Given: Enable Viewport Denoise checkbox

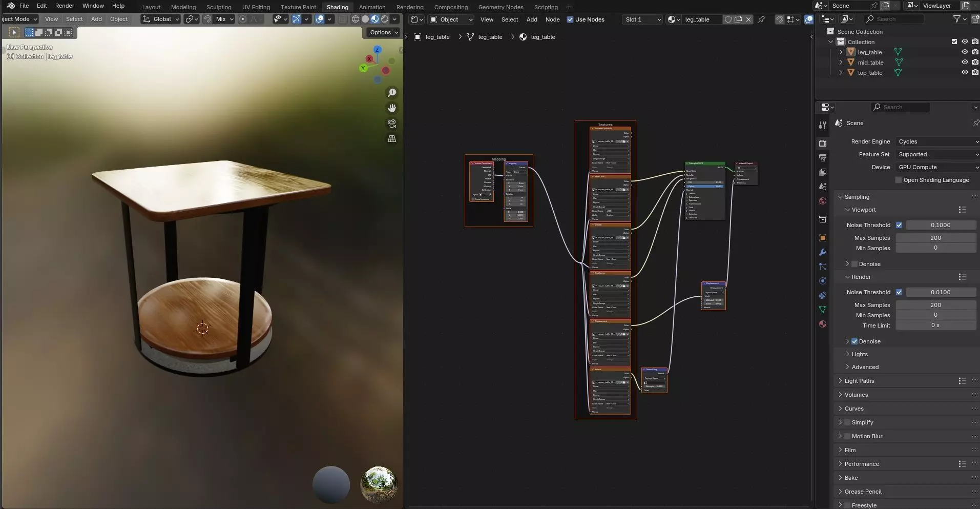Looking at the screenshot, I should tap(854, 264).
